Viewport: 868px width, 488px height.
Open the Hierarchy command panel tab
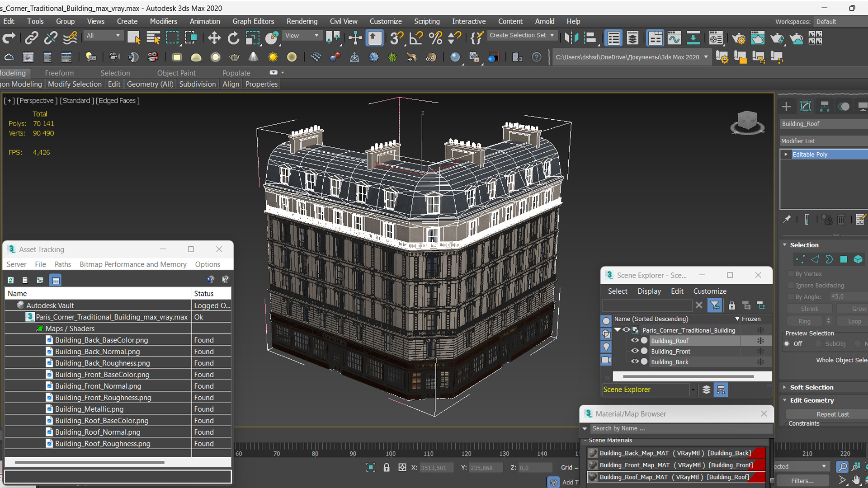pyautogui.click(x=825, y=107)
